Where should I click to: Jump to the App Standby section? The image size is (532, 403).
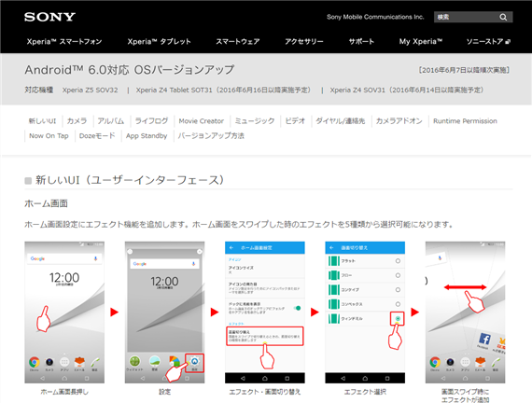147,135
